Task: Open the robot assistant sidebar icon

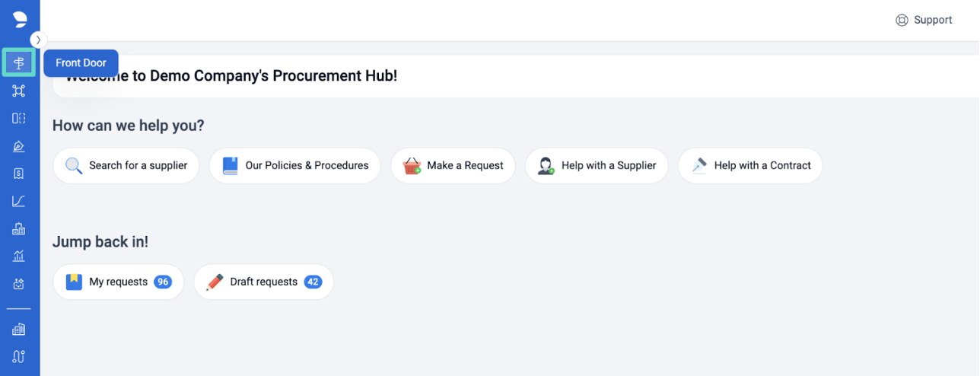Action: (x=19, y=284)
